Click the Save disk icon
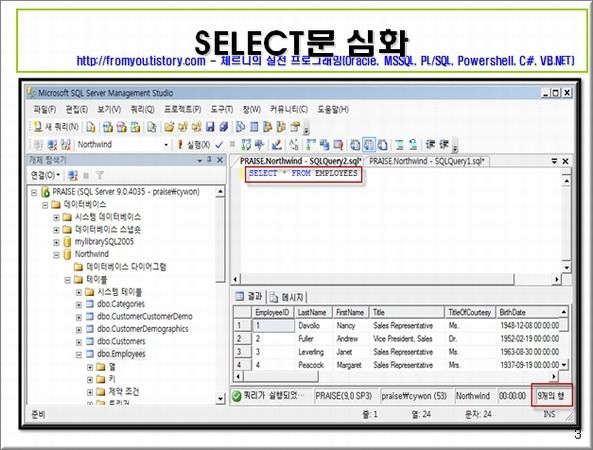Viewport: 593px width, 450px height. point(210,127)
